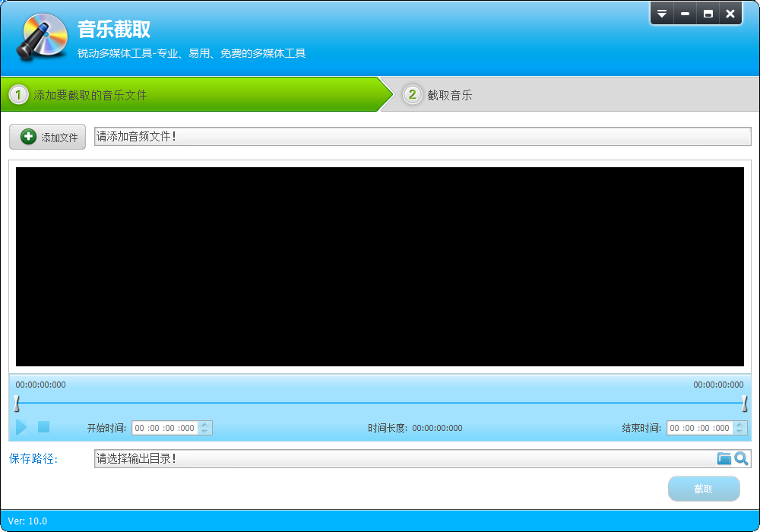Screen dimensions: 760x532
Task: Click the black waveform preview area
Action: (379, 267)
